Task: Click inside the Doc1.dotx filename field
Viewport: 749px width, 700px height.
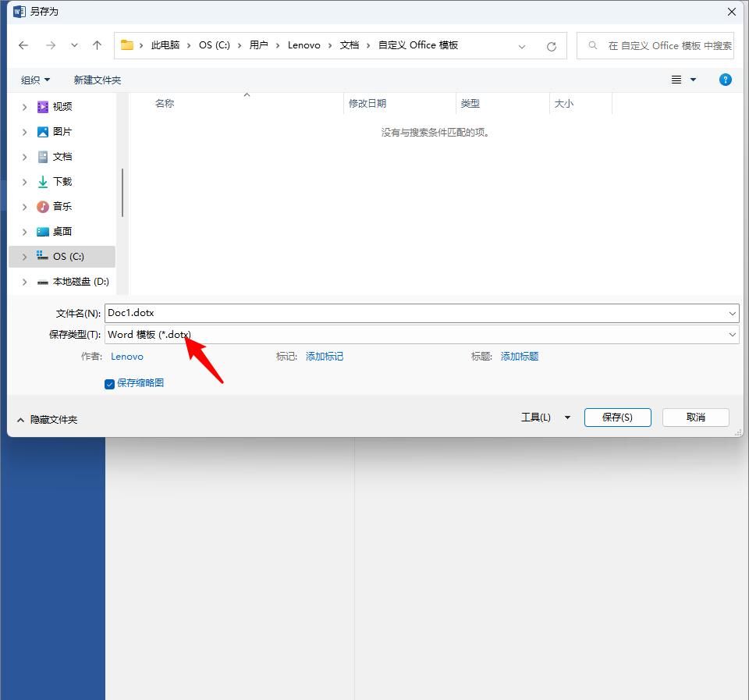Action: [x=312, y=312]
